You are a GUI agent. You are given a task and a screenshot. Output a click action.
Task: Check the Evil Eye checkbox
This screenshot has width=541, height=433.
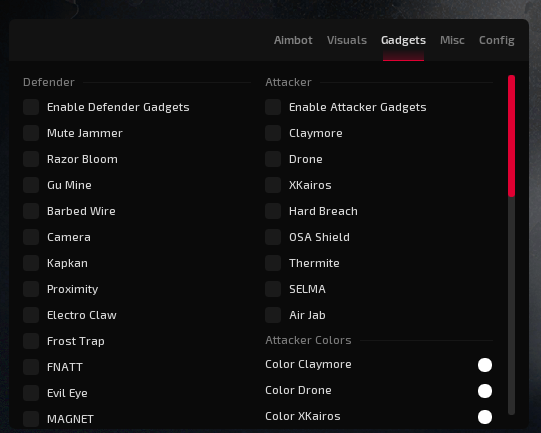[31, 393]
